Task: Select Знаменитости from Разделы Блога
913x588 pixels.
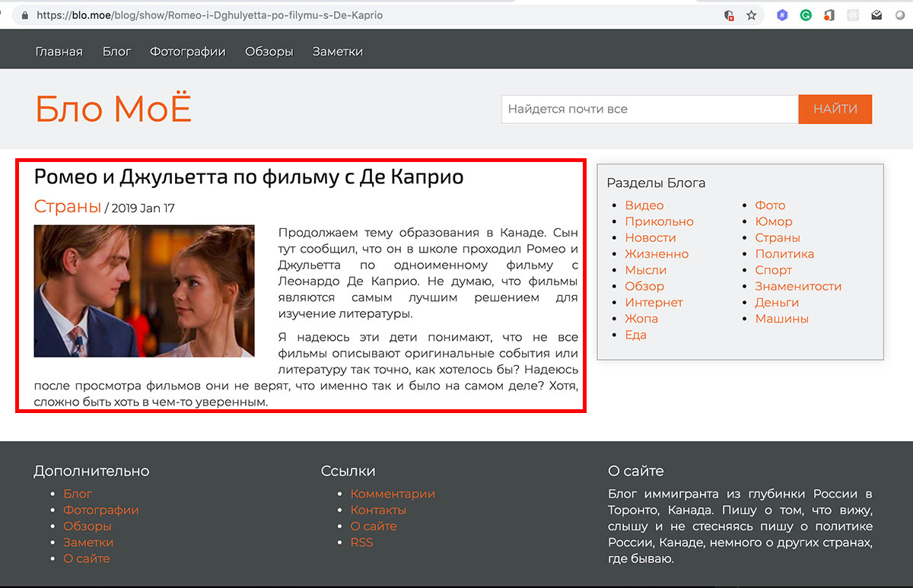Action: 798,286
